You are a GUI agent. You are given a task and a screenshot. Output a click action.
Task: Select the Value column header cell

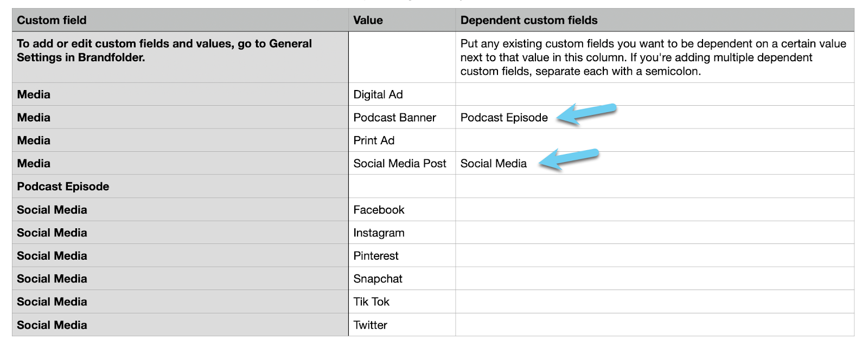402,20
